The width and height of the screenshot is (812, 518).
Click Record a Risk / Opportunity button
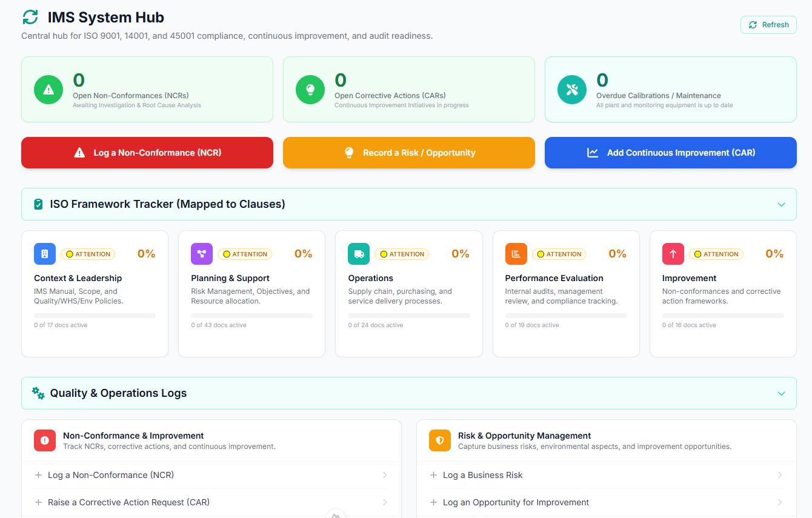coord(408,153)
